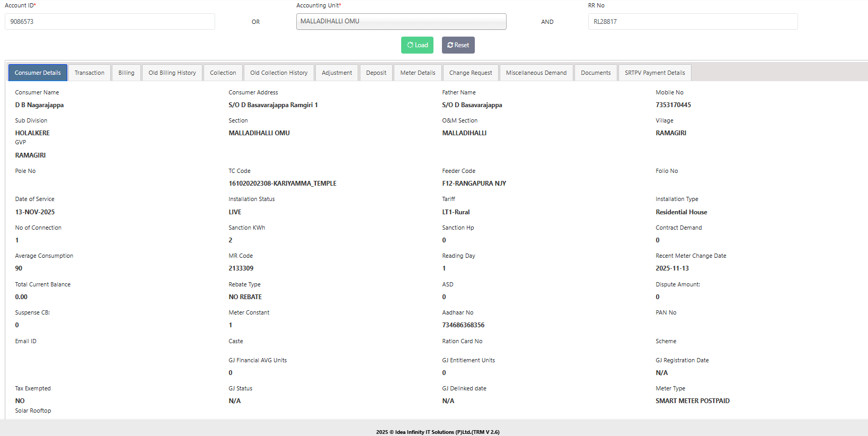Switch to the Transaction tab

pyautogui.click(x=90, y=73)
